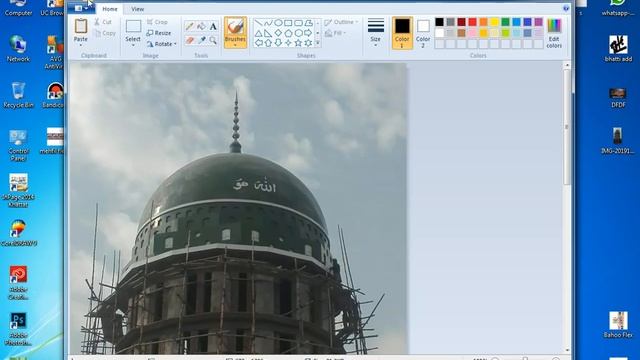
Task: Choose the Rectangle shape
Action: [x=288, y=23]
